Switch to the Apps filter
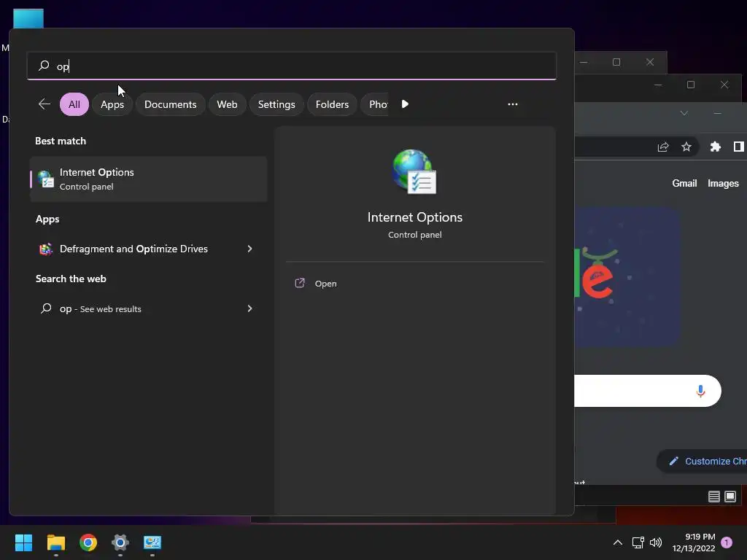This screenshot has width=747, height=560. coord(112,104)
